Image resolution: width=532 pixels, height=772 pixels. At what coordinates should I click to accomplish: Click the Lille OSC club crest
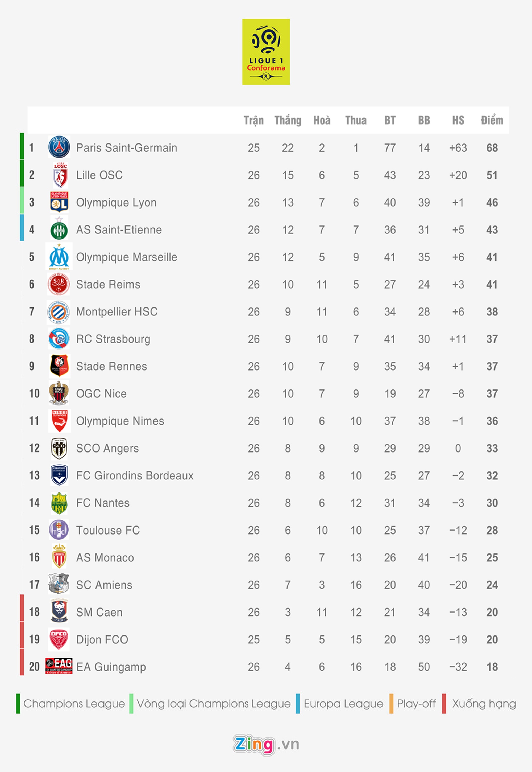60,175
